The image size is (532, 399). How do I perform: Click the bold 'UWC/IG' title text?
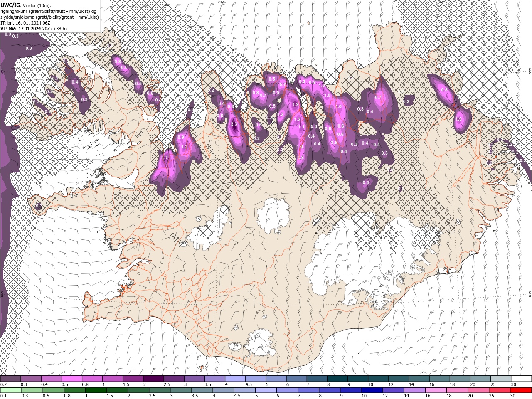click(x=11, y=5)
